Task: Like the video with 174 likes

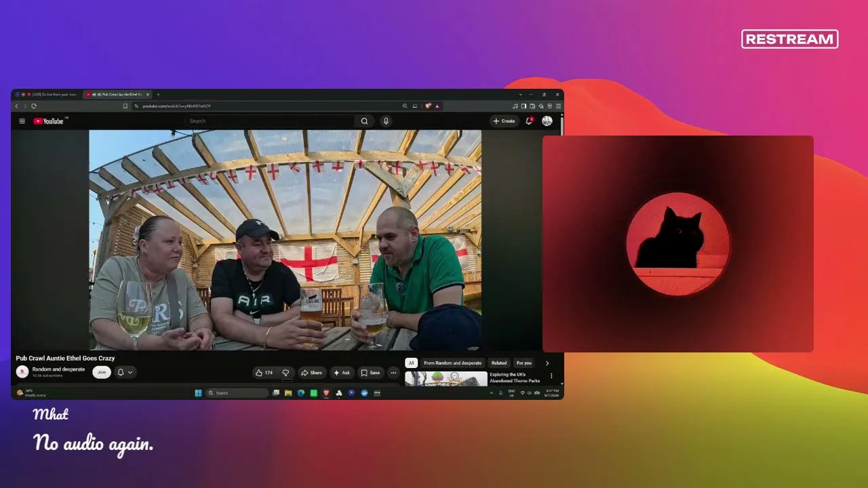Action: pyautogui.click(x=264, y=373)
